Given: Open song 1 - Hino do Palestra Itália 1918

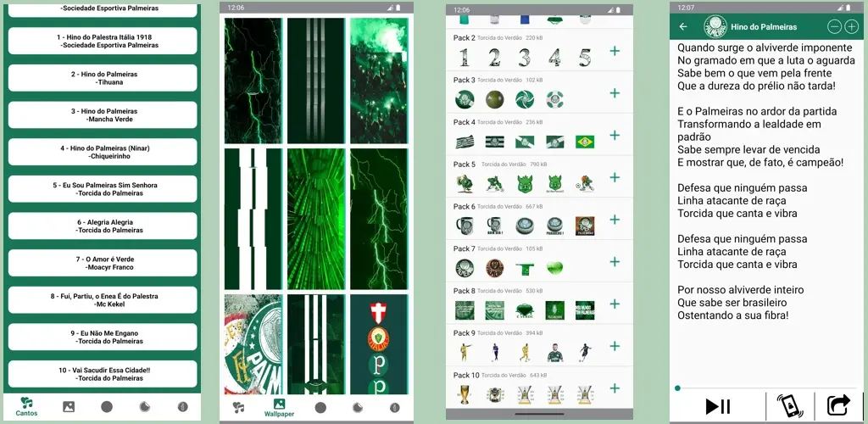Looking at the screenshot, I should 103,41.
